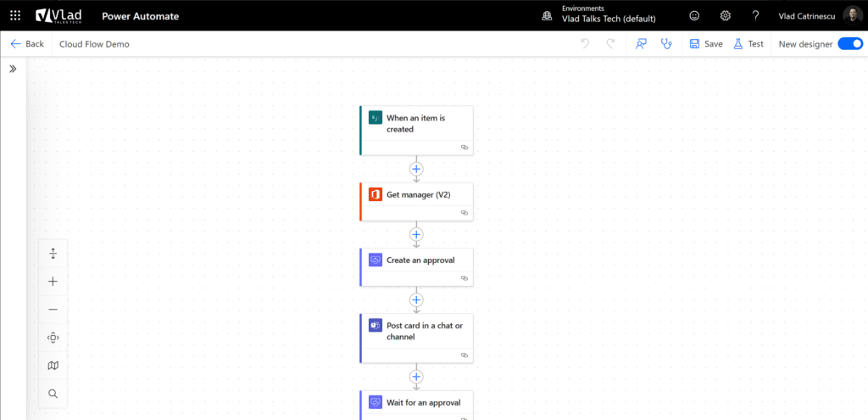Open the Environments picker

point(599,15)
